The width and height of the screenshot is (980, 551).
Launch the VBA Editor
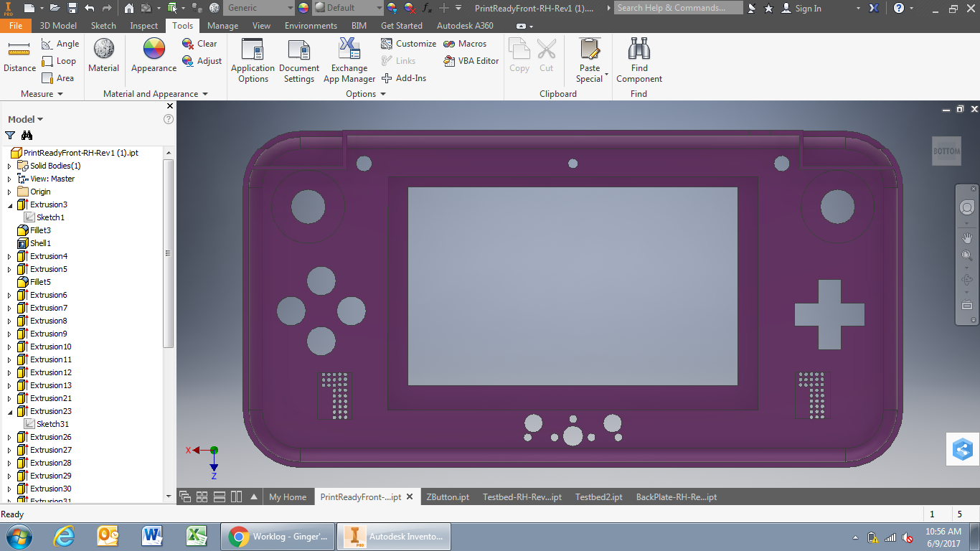471,61
